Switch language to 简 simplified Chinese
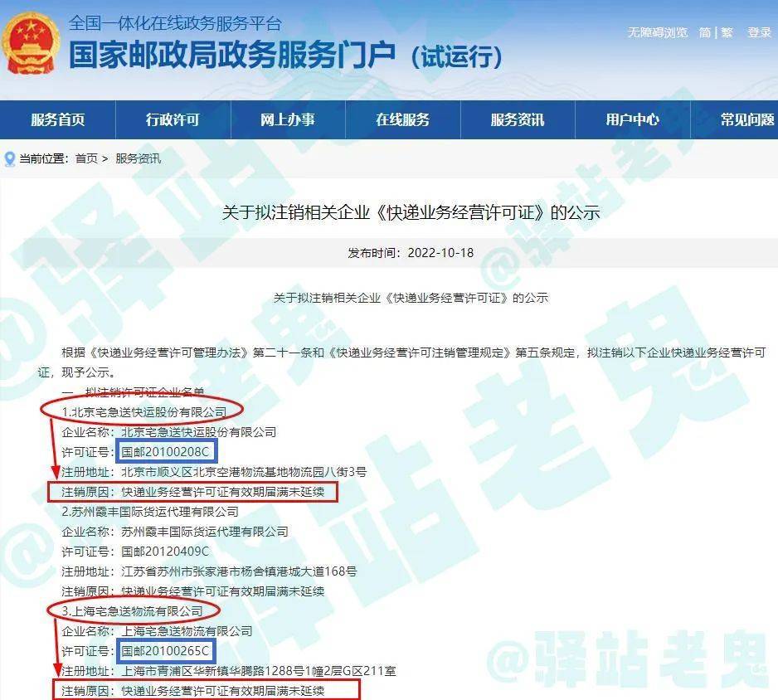778x700 pixels. tap(703, 34)
